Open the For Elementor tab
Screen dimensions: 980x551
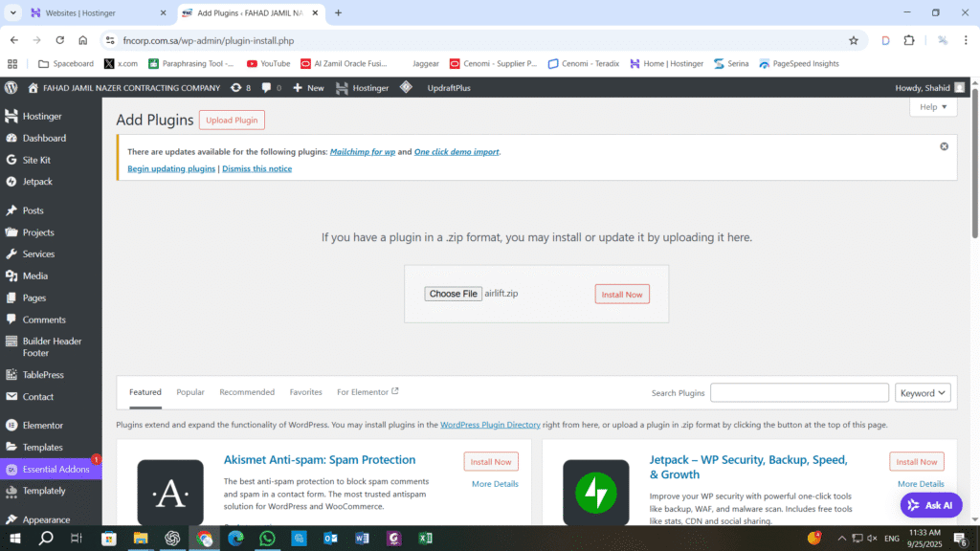pos(367,392)
